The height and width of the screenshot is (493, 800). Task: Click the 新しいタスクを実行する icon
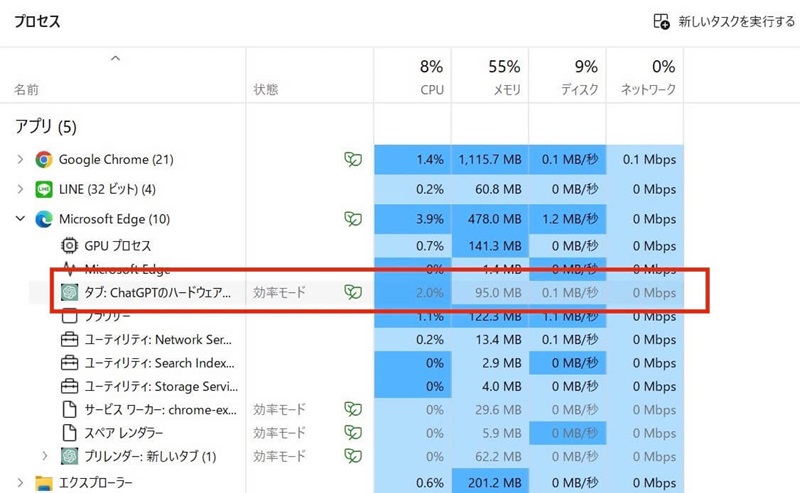pos(661,21)
